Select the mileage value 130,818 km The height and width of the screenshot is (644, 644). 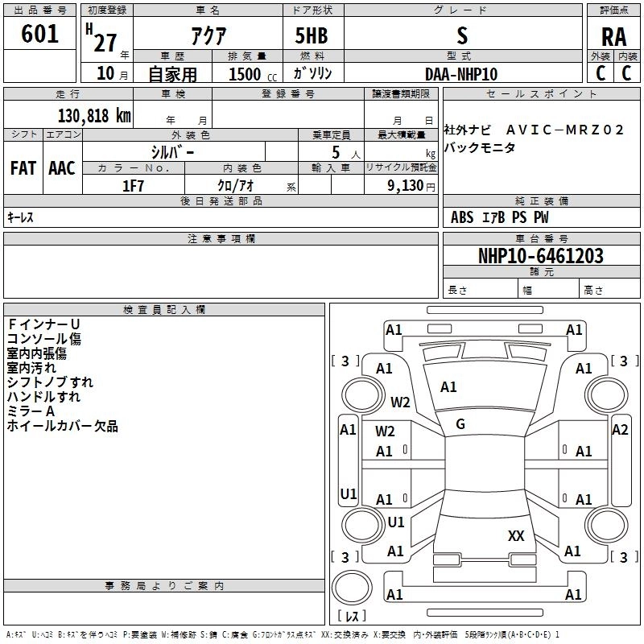pyautogui.click(x=94, y=115)
